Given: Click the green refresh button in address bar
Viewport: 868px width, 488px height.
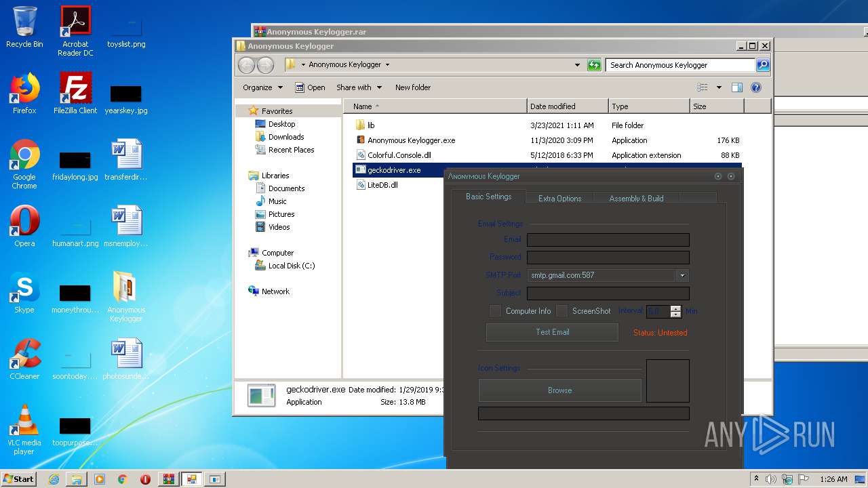Looking at the screenshot, I should click(x=594, y=65).
